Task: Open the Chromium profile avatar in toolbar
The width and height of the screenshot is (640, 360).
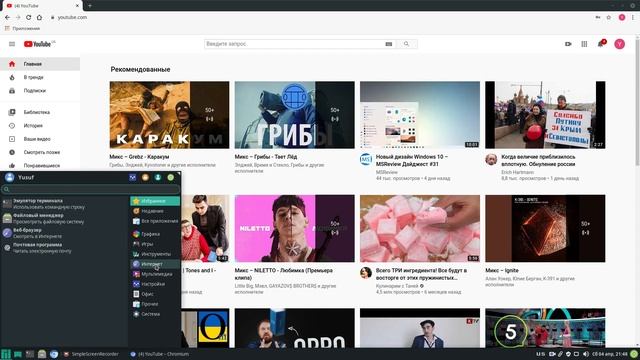Action: click(622, 17)
